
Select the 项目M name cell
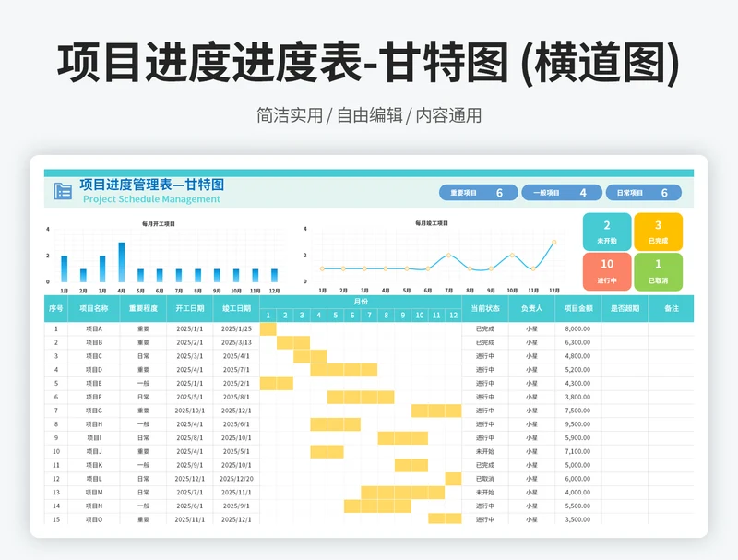click(x=94, y=493)
